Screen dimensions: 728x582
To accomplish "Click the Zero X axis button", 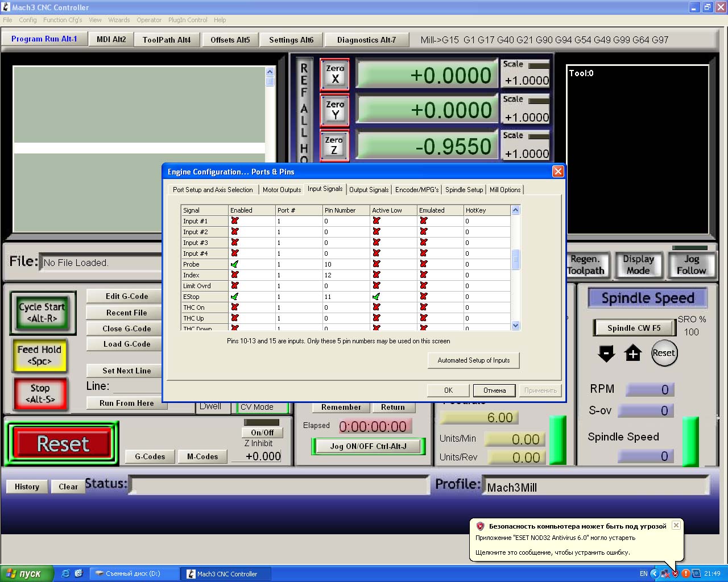I will [335, 74].
